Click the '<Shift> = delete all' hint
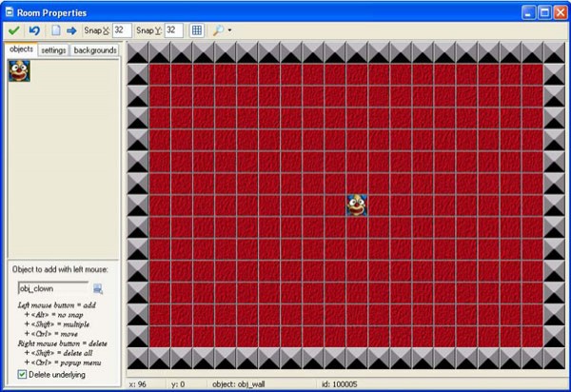This screenshot has width=571, height=392. click(x=59, y=353)
